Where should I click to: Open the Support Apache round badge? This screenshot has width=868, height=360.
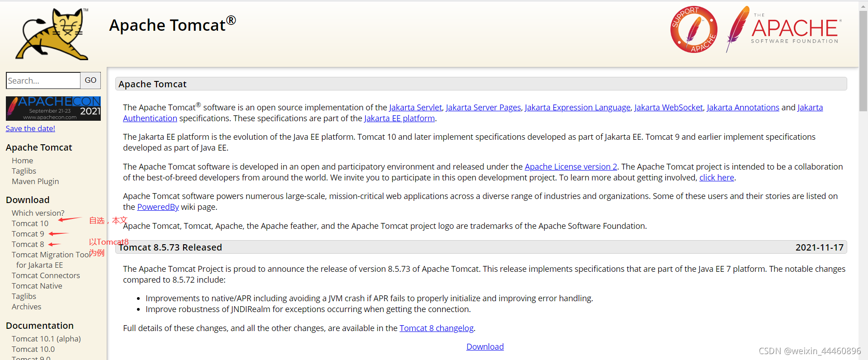pyautogui.click(x=694, y=29)
